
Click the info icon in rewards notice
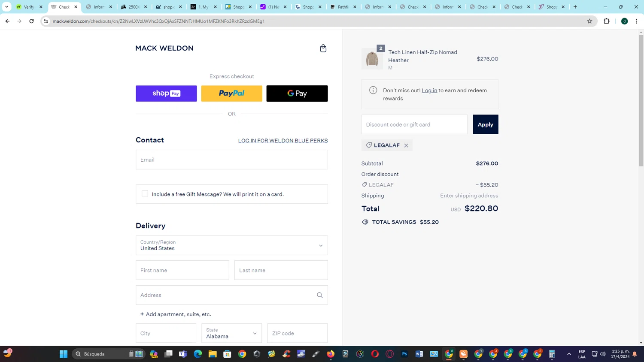(x=373, y=90)
